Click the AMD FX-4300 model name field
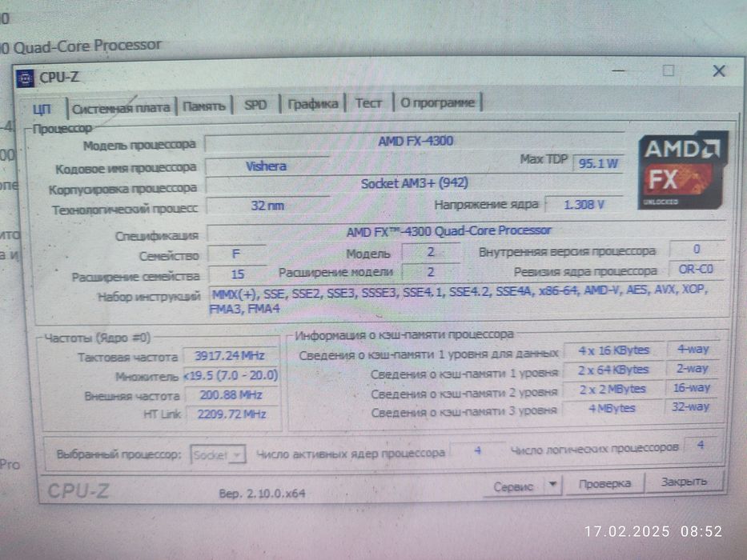 tap(415, 142)
